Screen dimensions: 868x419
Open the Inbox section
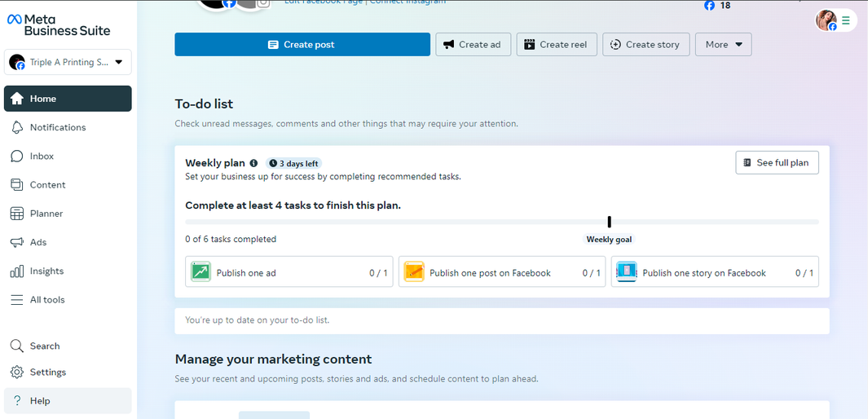[x=68, y=156]
